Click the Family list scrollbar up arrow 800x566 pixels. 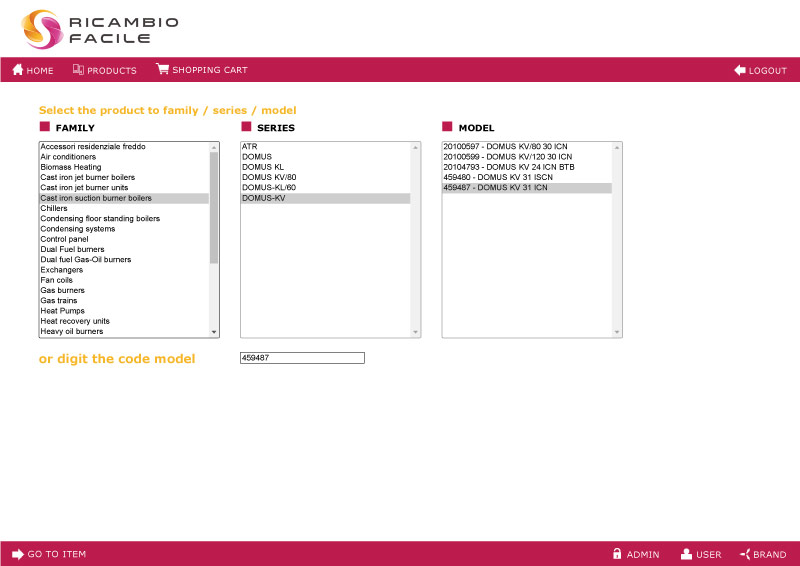coord(214,147)
